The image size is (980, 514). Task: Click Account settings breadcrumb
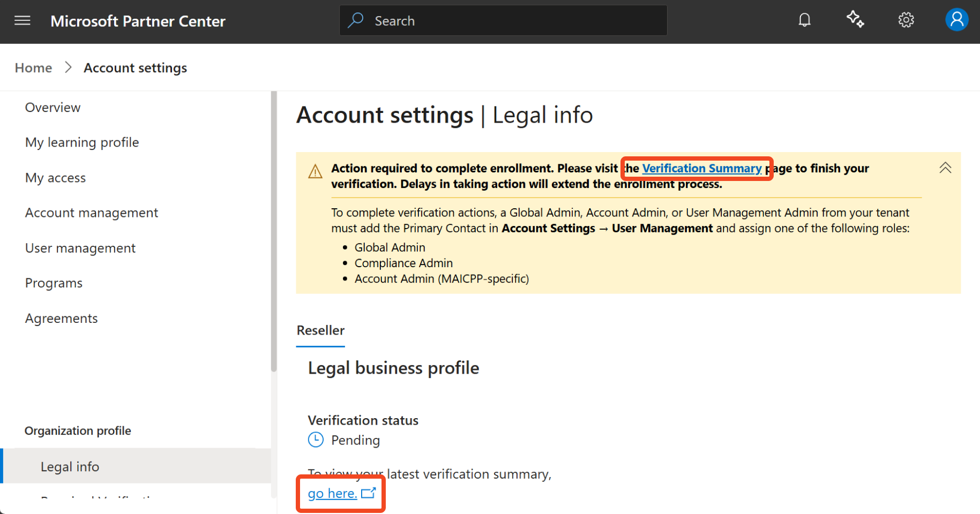(x=136, y=68)
